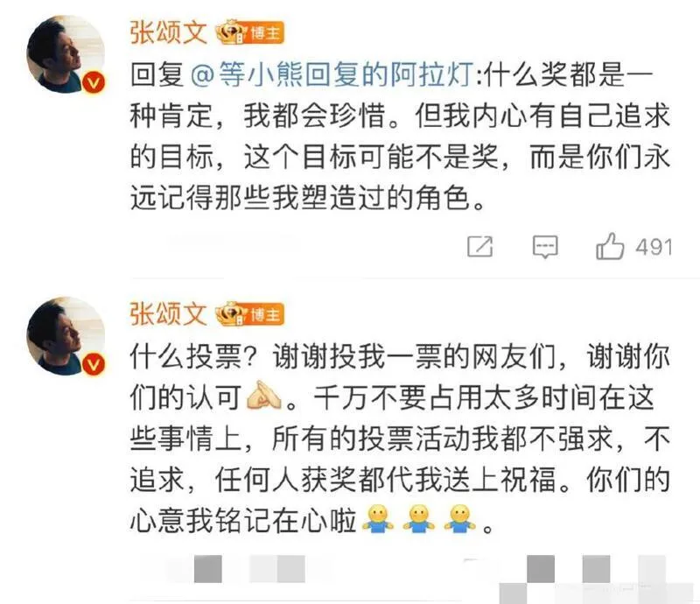Screen dimensions: 700x604
Task: Click the 博主 tag in first comment header
Action: coord(266,33)
